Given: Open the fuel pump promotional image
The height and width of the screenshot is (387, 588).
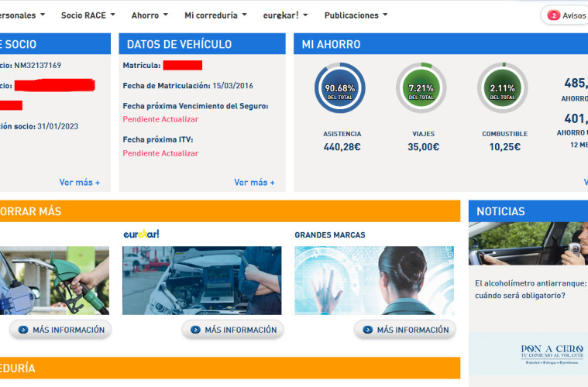Looking at the screenshot, I should pos(54,280).
